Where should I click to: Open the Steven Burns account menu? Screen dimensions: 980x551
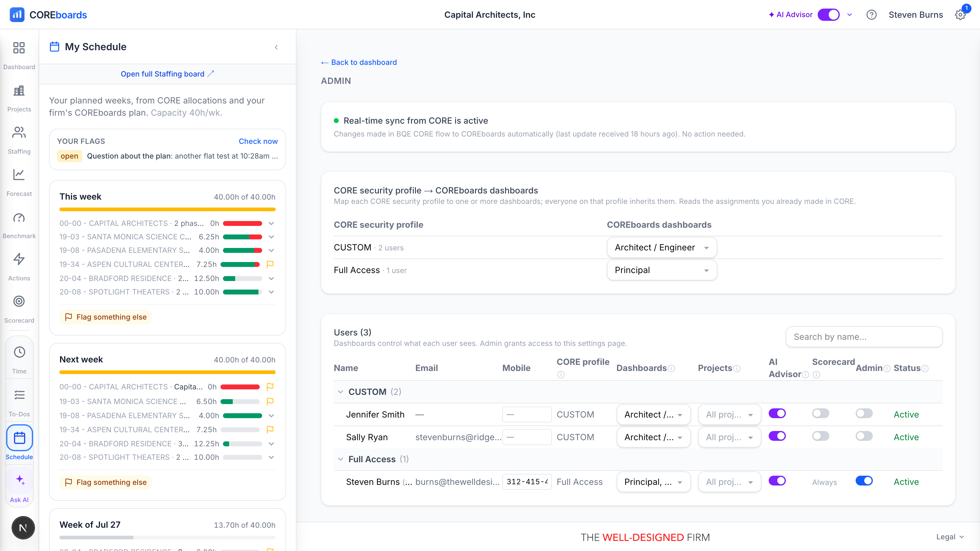pyautogui.click(x=916, y=15)
